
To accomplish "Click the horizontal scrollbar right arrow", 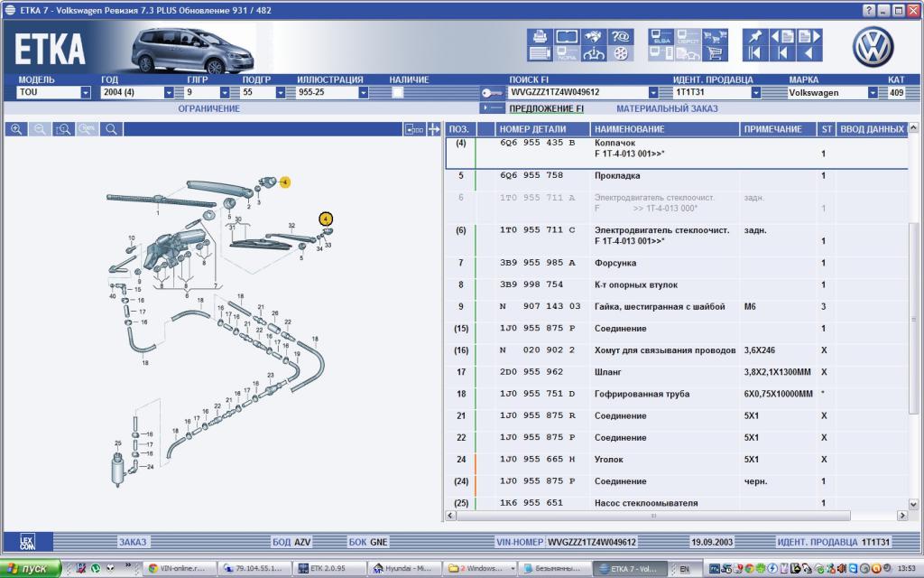I will point(902,516).
